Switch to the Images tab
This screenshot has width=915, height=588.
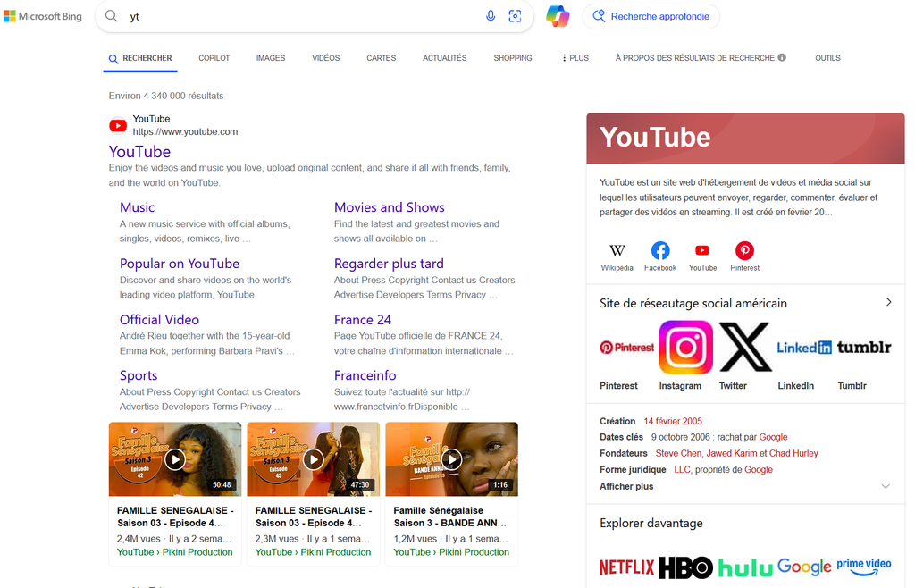[x=271, y=58]
